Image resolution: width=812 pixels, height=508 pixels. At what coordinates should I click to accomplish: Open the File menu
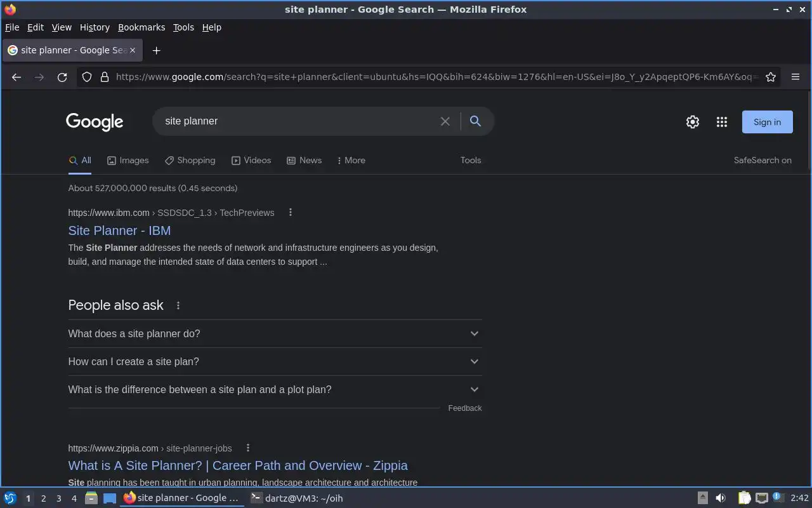(12, 27)
